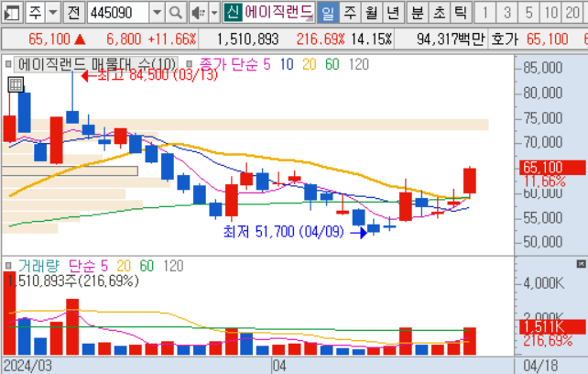Click the 04 month marker on date axis
The image size is (588, 374).
click(279, 366)
